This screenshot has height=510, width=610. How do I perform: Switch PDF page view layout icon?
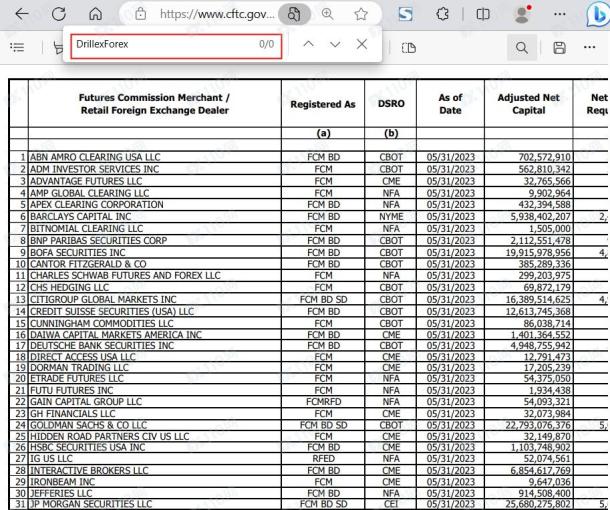(408, 48)
